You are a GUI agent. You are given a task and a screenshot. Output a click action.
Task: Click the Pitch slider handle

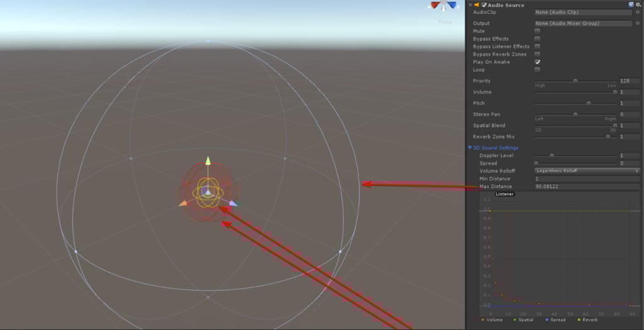coord(589,103)
